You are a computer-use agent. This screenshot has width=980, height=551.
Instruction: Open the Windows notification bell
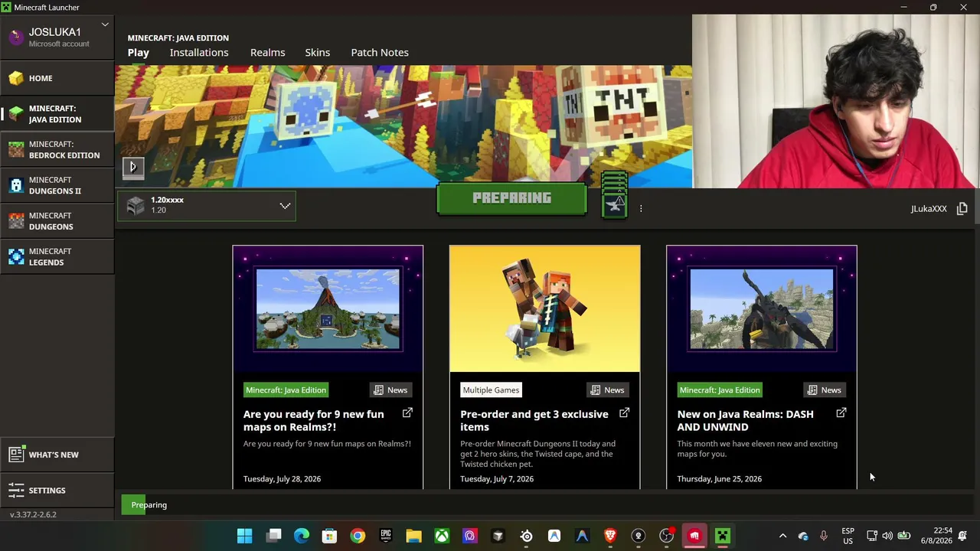pyautogui.click(x=963, y=536)
